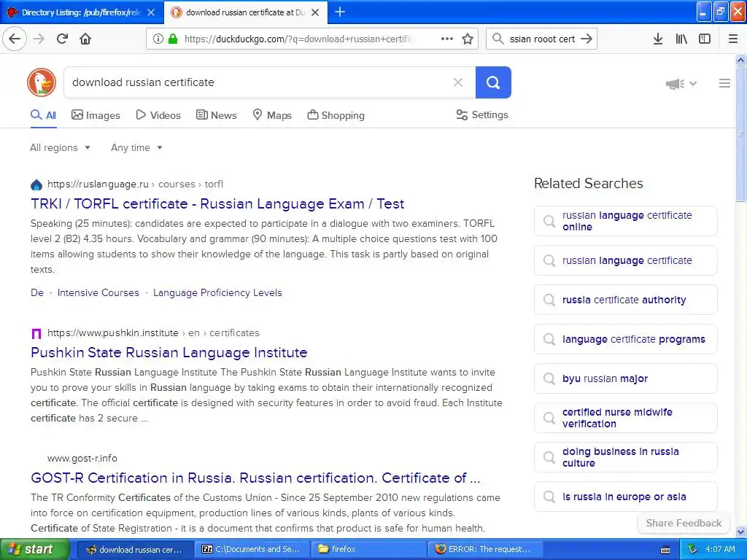
Task: Search related: russian language certificate online
Action: click(x=625, y=221)
